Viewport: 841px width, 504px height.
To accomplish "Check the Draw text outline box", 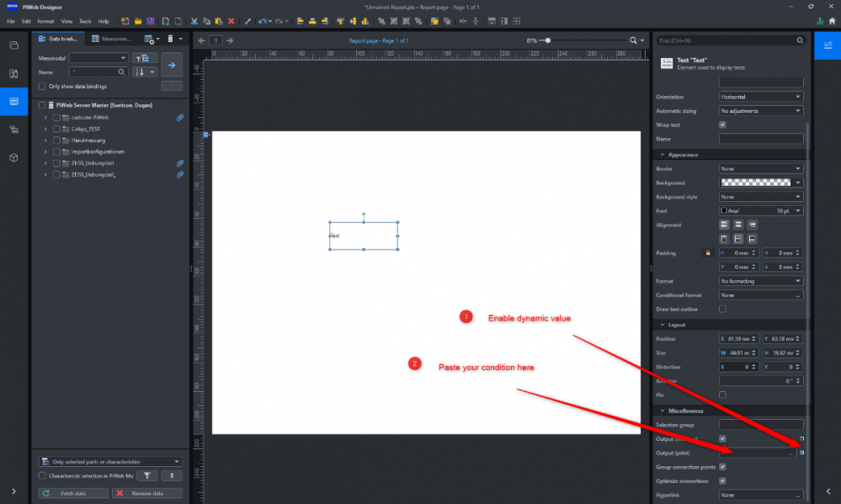I will point(722,310).
